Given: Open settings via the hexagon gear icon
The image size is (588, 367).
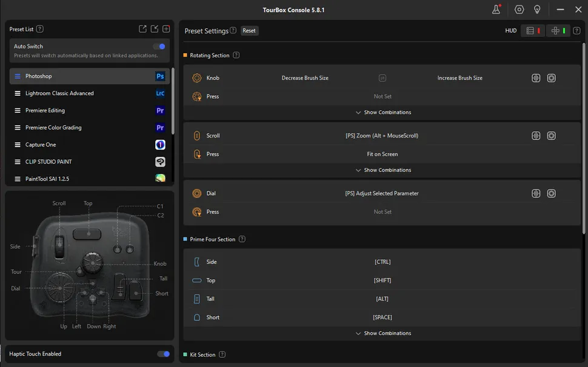Looking at the screenshot, I should click(519, 10).
